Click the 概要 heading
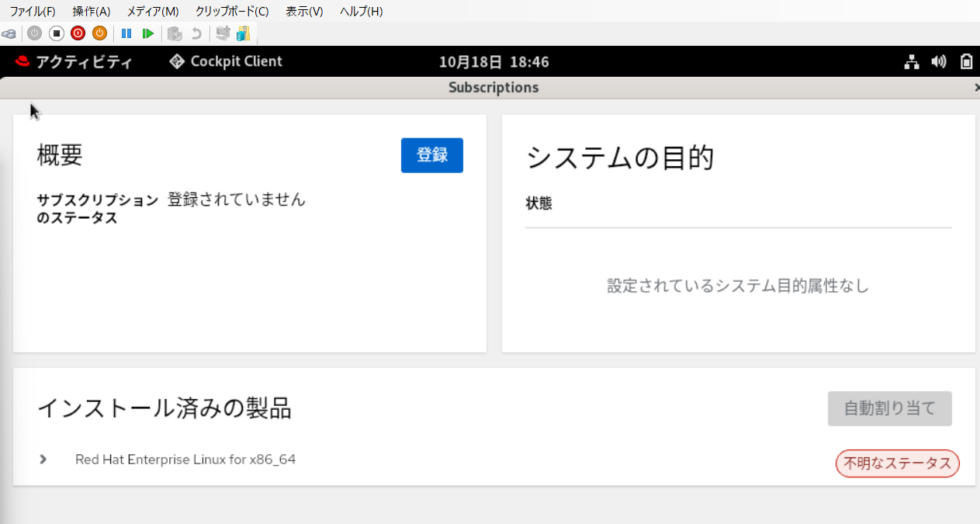 pos(60,155)
